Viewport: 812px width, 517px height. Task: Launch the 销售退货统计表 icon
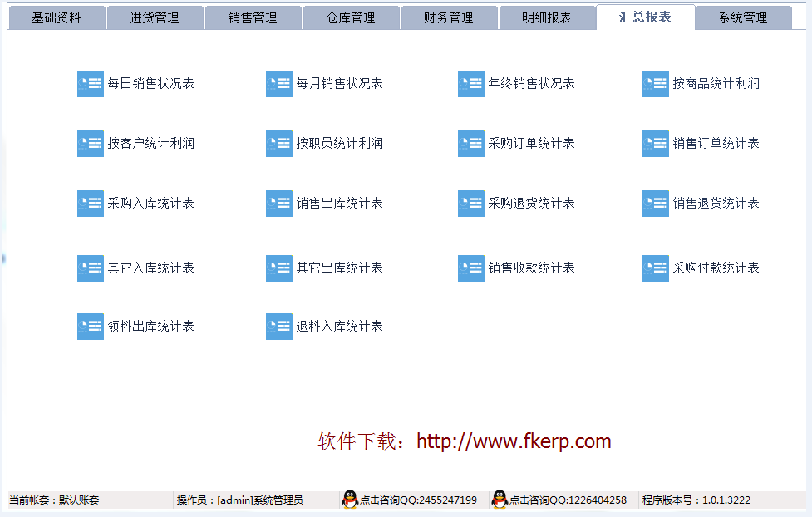click(x=656, y=204)
